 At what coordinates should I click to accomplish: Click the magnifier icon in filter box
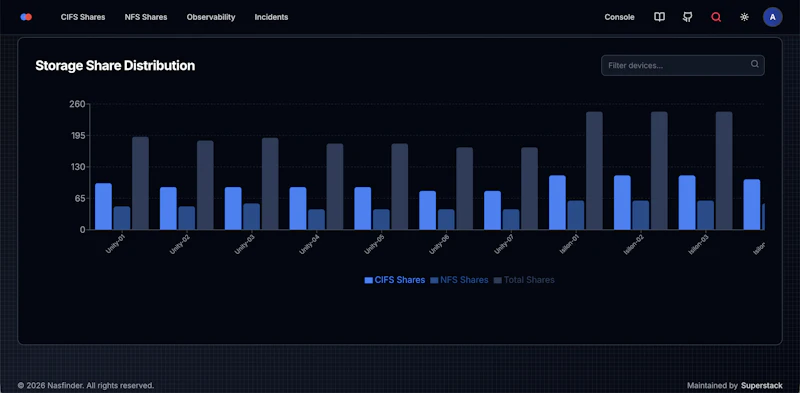[755, 64]
